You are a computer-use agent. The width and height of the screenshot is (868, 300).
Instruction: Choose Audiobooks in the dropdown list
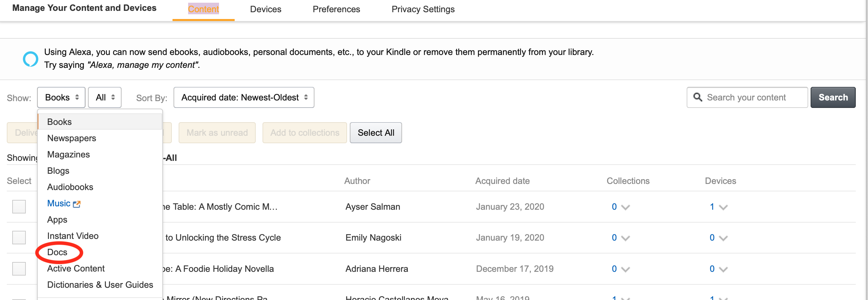tap(70, 187)
